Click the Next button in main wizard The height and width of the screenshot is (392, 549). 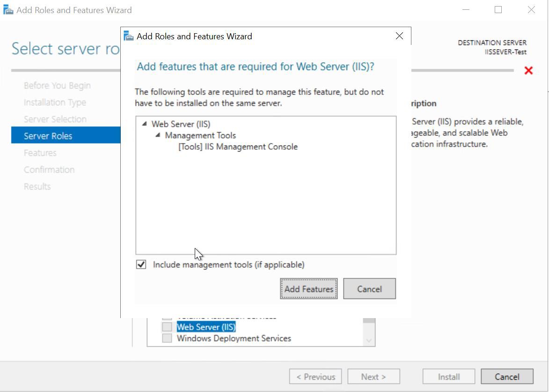[x=373, y=377]
